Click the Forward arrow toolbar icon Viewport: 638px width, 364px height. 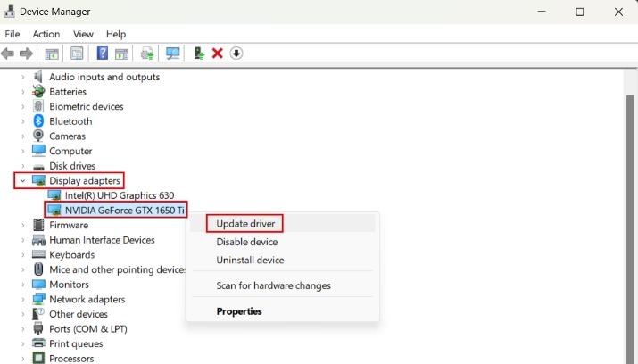pos(26,54)
